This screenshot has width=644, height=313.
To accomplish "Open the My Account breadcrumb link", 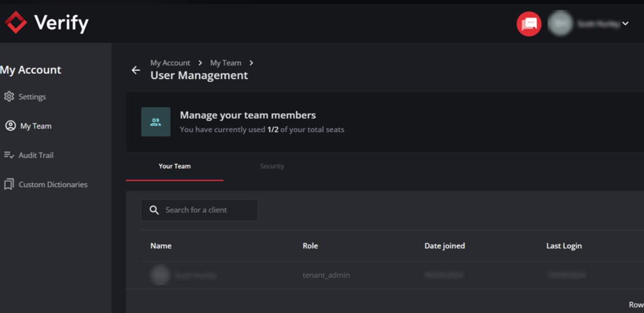I will (x=170, y=63).
